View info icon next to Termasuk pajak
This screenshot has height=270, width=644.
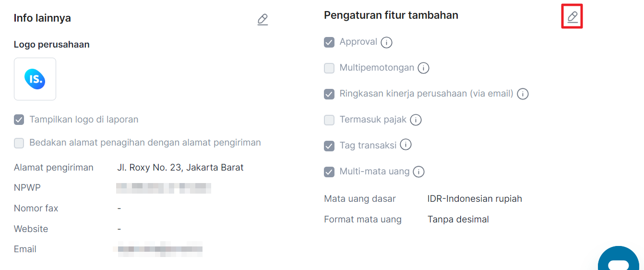click(416, 120)
